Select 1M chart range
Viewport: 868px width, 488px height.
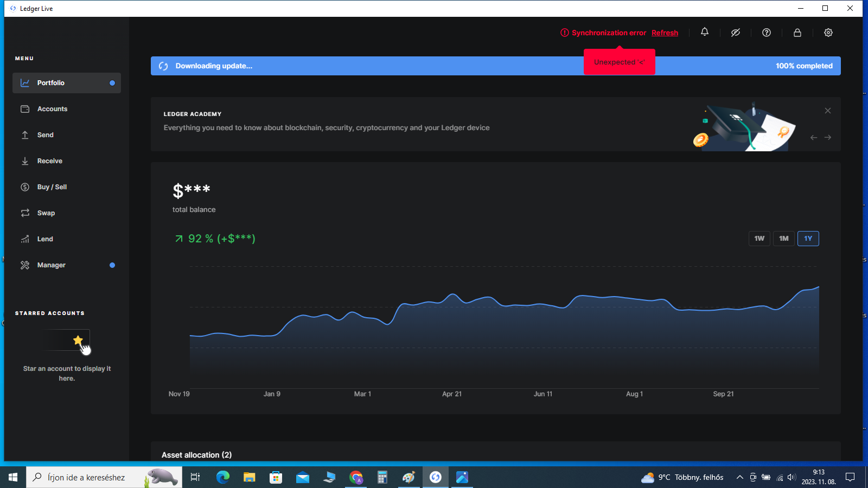point(784,239)
